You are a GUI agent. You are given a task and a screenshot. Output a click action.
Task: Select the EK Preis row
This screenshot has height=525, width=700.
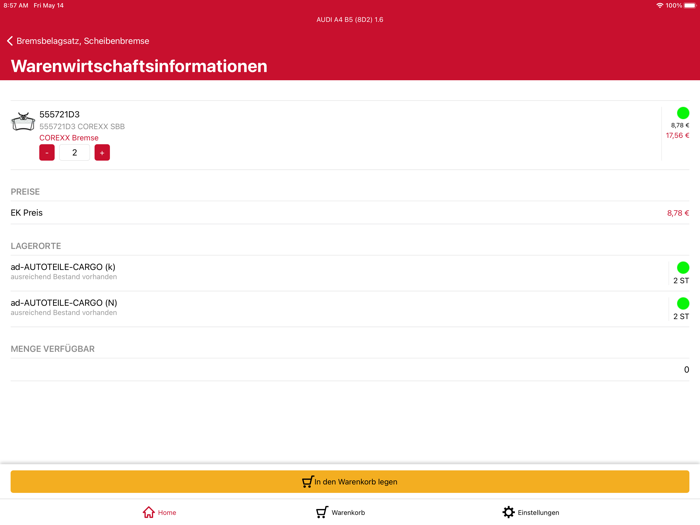tap(350, 213)
